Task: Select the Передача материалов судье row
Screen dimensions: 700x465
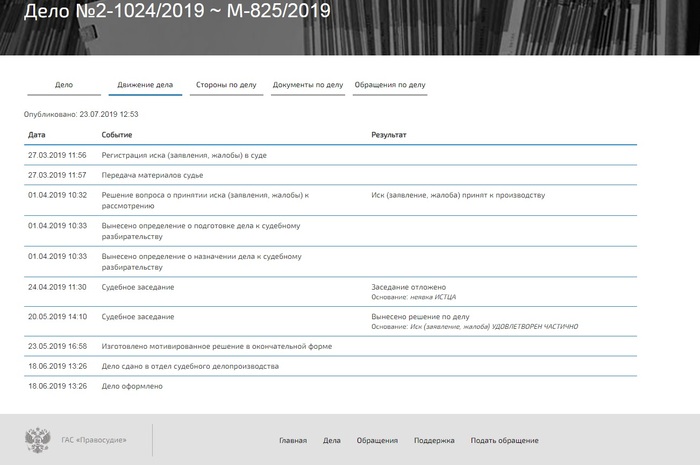Action: tap(152, 175)
